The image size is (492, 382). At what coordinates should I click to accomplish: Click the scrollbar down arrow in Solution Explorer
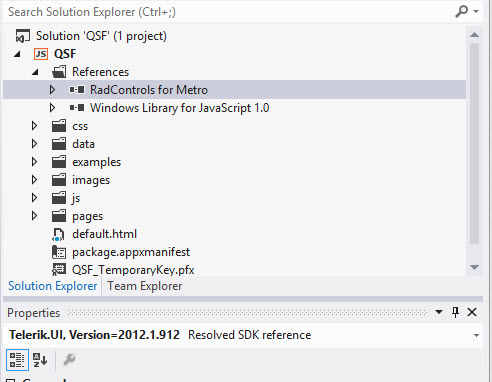tap(474, 267)
